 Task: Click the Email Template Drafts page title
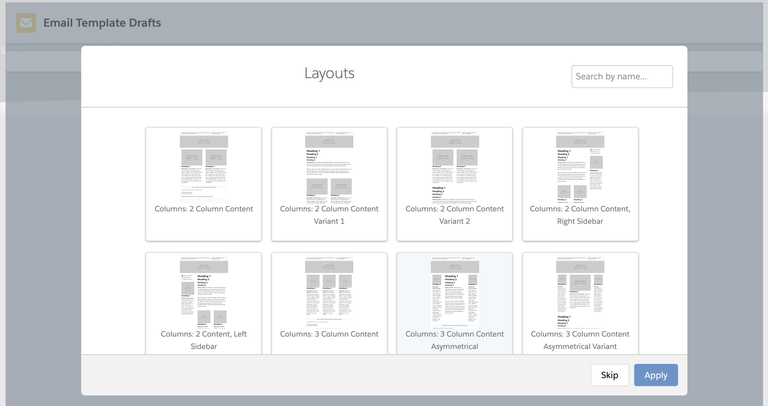(102, 23)
